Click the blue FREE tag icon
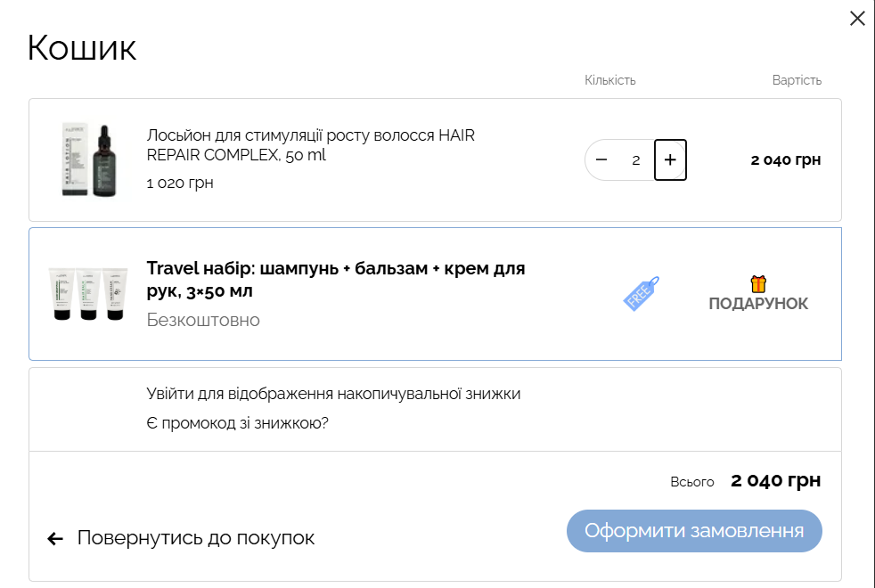Screen dimensions: 875x588 click(642, 293)
